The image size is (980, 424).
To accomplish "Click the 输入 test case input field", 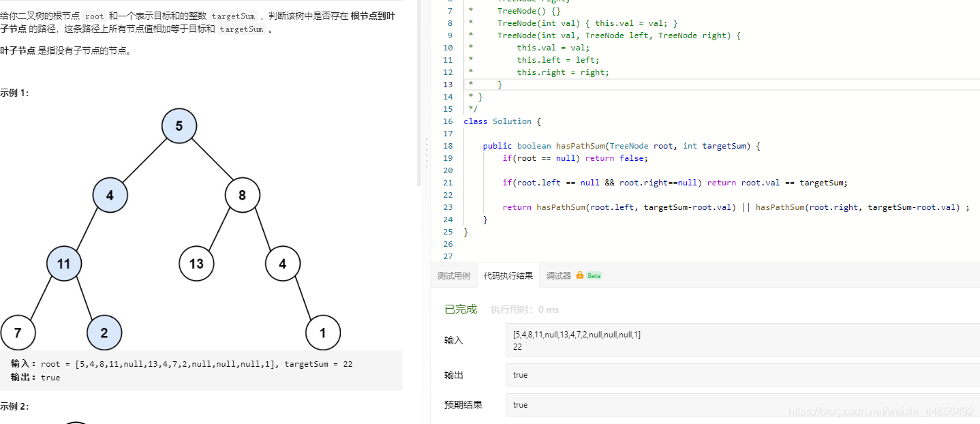I will [682, 340].
